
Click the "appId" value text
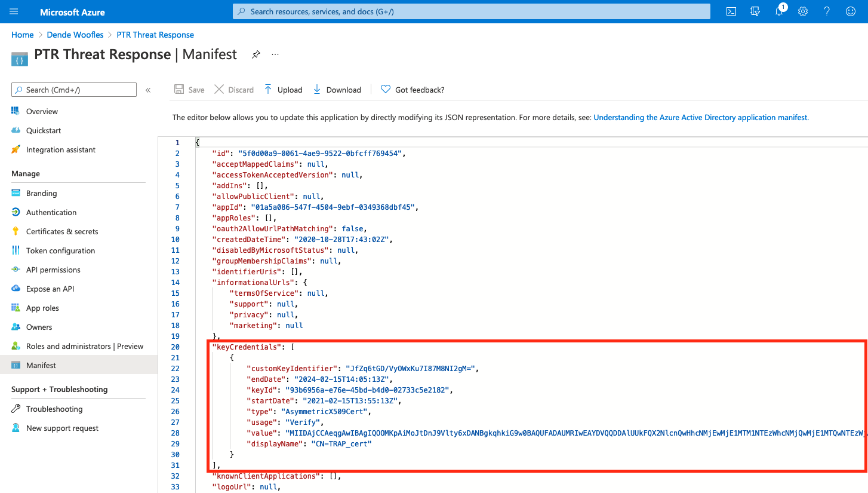tap(333, 207)
